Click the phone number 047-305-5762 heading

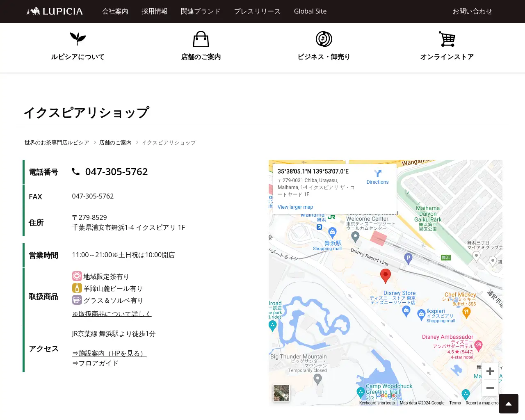point(116,172)
